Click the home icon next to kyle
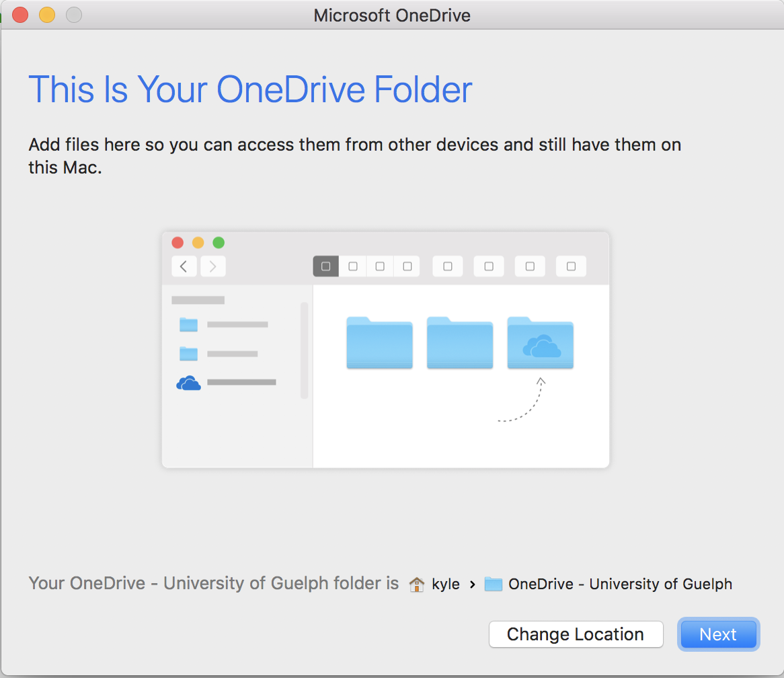Screen dimensions: 784x678 pyautogui.click(x=417, y=584)
